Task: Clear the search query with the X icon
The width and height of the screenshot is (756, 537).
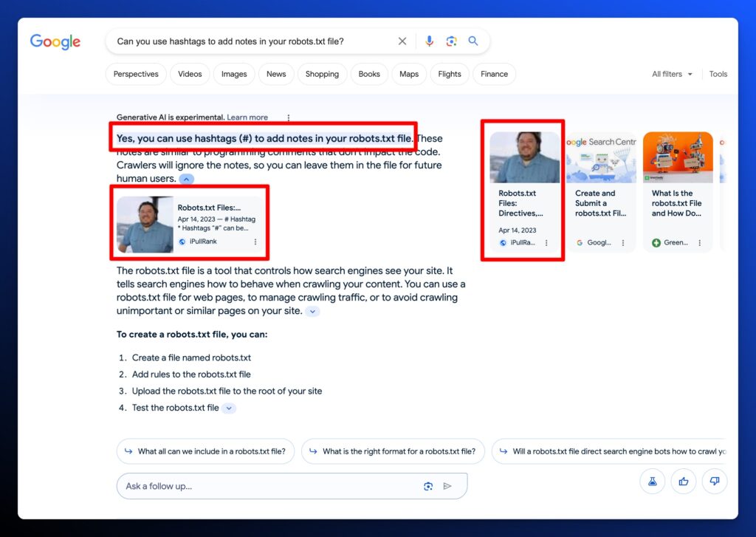Action: tap(402, 41)
